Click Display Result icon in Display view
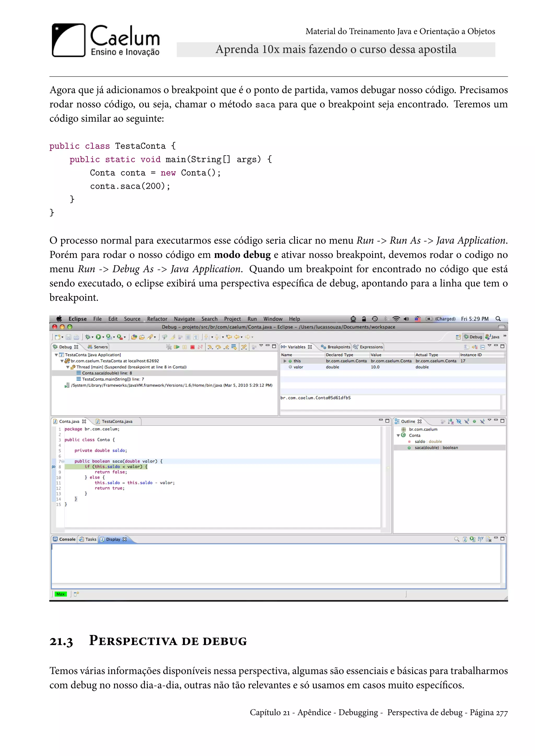Screen dimensions: 535x756 click(464, 539)
